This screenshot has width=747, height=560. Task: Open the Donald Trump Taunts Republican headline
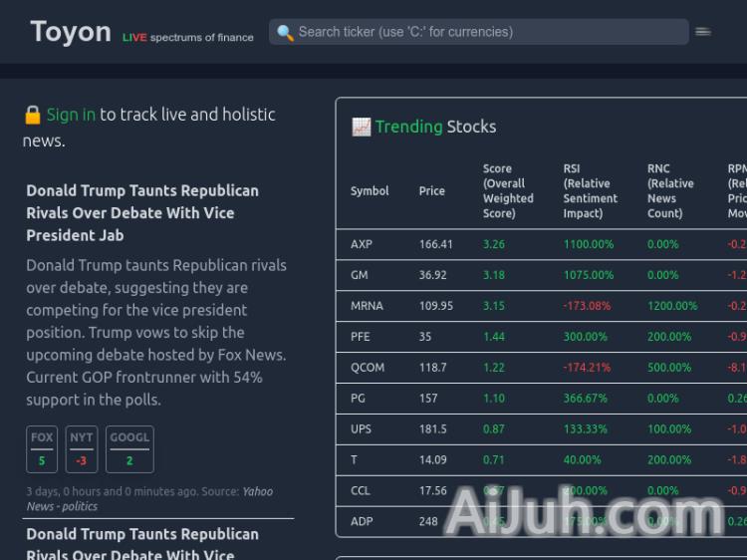142,212
